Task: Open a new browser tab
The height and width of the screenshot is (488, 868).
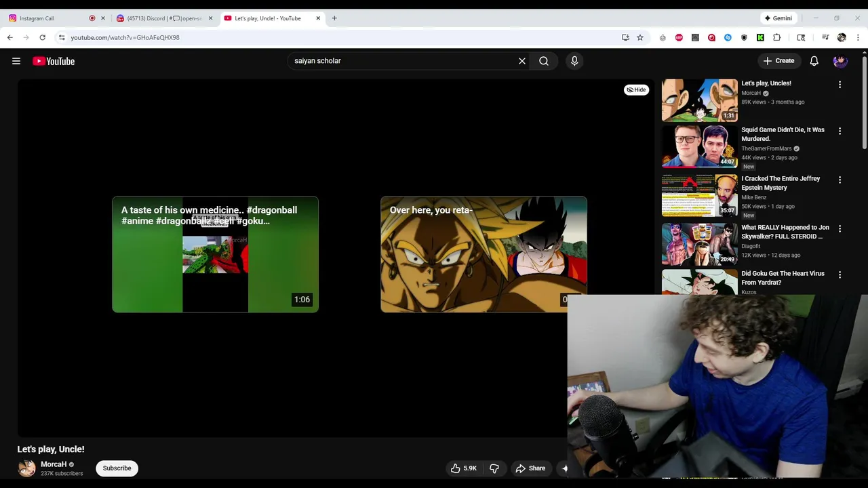Action: coord(334,18)
